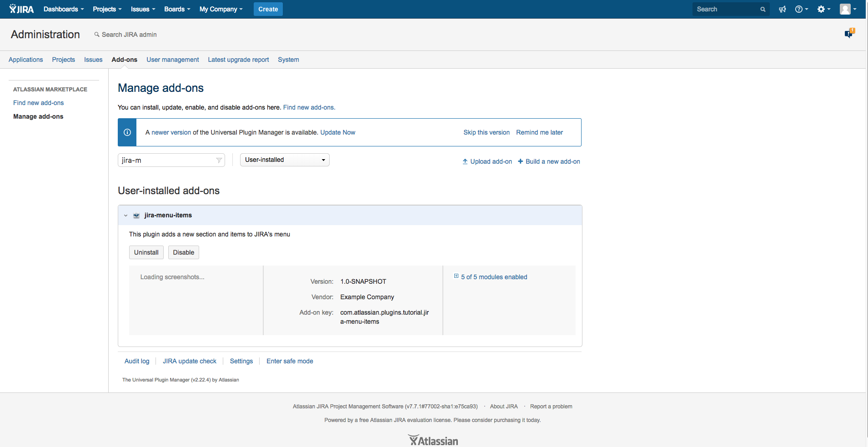
Task: Click Enter safe mode
Action: click(290, 361)
